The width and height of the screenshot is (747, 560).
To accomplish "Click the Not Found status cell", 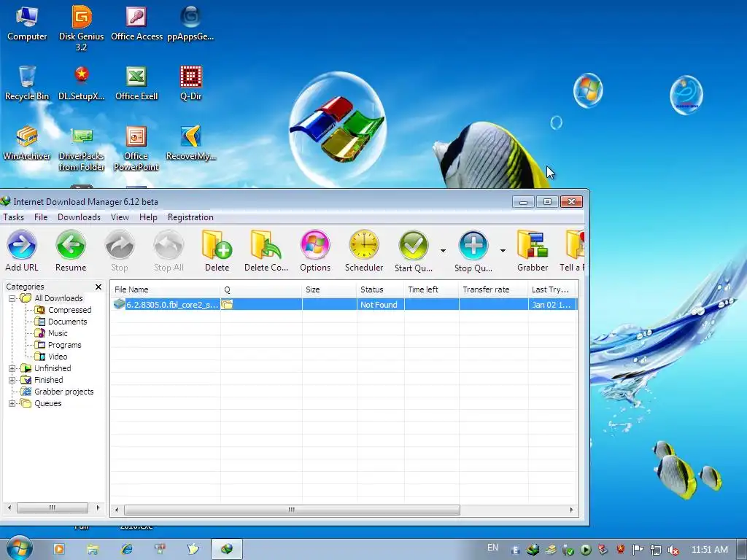I will (x=380, y=305).
